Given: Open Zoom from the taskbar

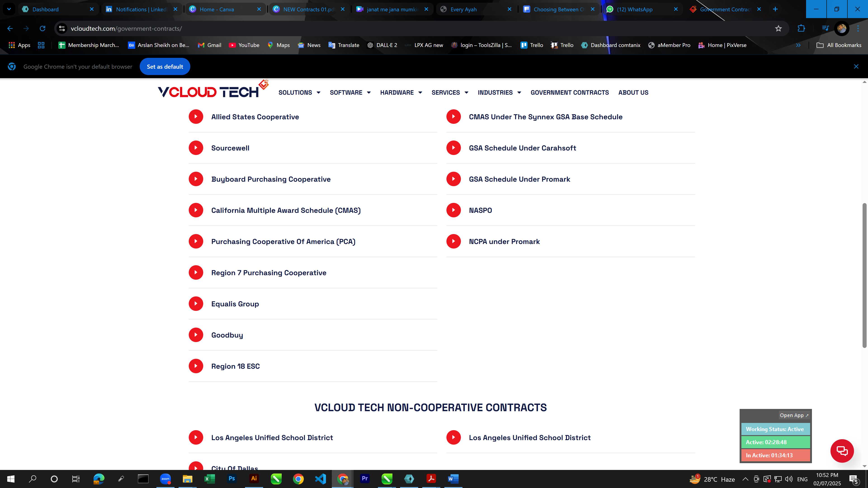Looking at the screenshot, I should point(165,479).
